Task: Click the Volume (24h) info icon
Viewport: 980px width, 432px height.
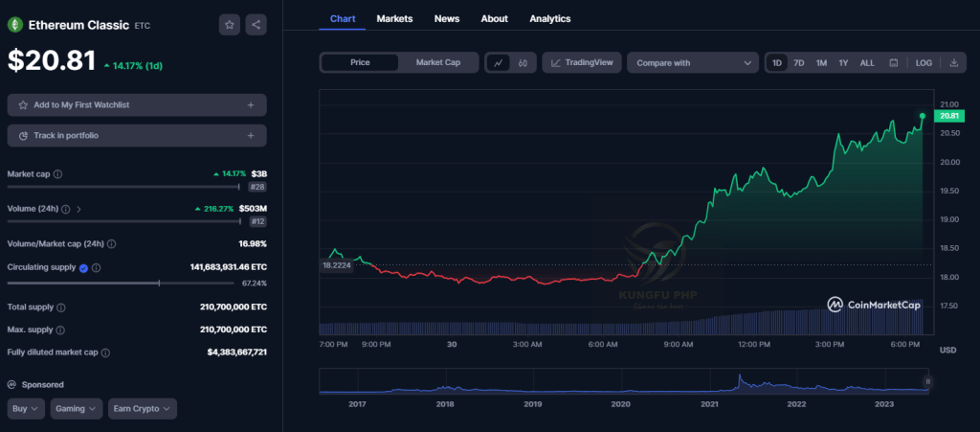Action: pos(66,209)
